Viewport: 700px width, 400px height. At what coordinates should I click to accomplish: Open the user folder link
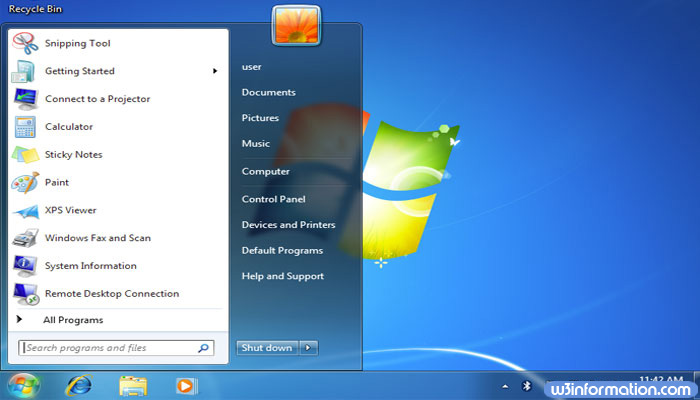tap(251, 67)
